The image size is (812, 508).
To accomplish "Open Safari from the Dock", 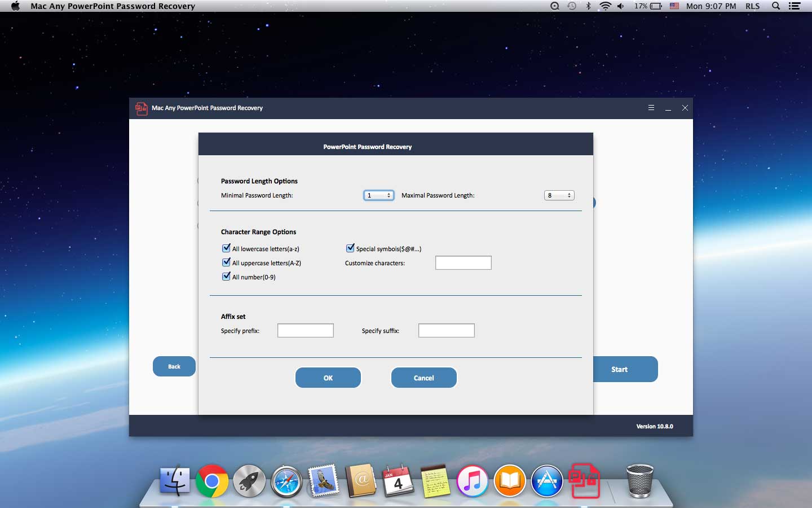I will [x=286, y=481].
